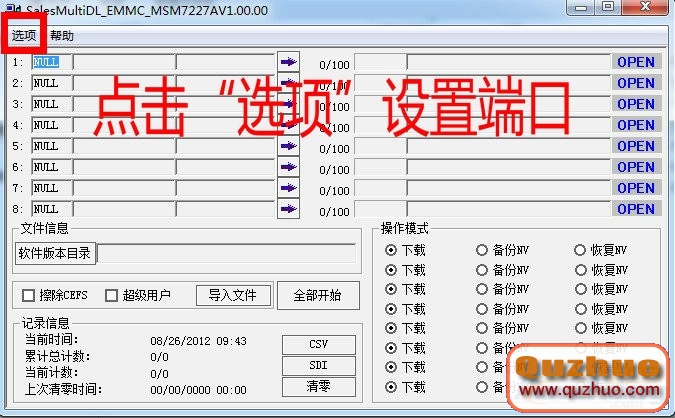Click OPEN for port row 8
Viewport: 675px width, 418px height.
[636, 209]
